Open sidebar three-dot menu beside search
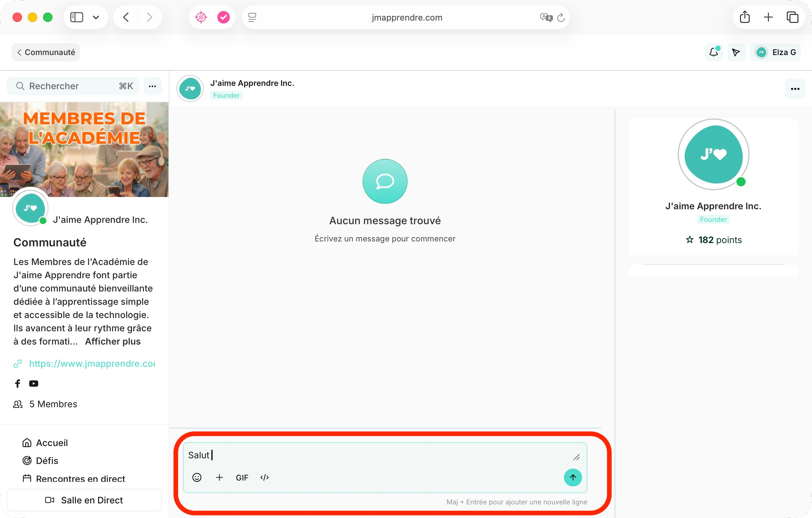This screenshot has width=812, height=518. (x=153, y=86)
